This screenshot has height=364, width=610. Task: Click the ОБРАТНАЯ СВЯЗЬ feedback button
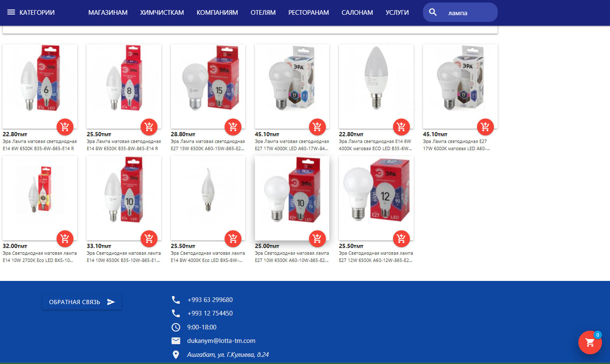pos(82,302)
